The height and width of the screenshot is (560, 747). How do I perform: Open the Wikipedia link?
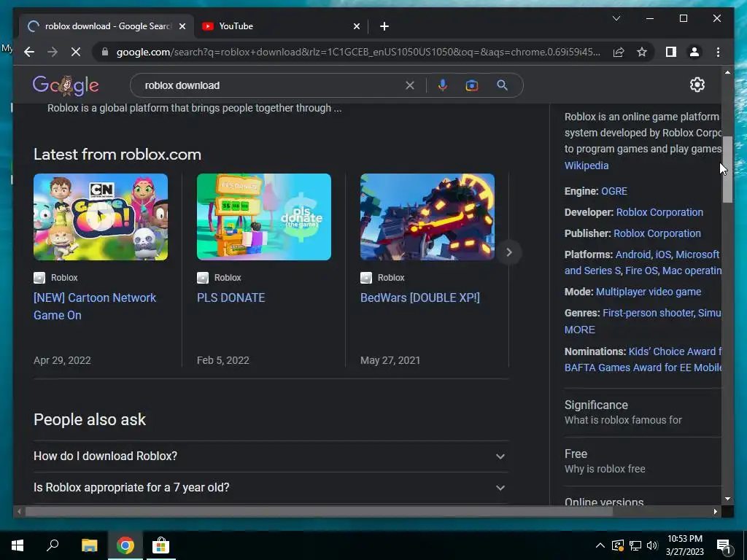(x=586, y=166)
